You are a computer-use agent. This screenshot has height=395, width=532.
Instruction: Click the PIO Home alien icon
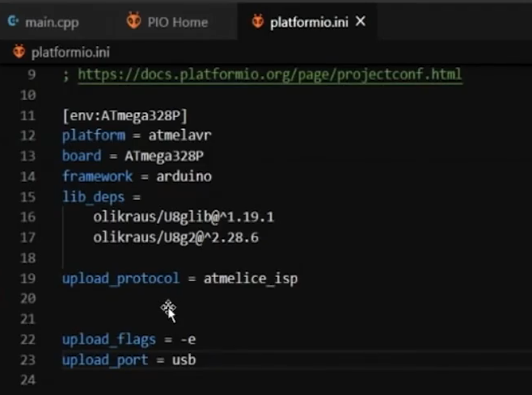click(x=133, y=22)
